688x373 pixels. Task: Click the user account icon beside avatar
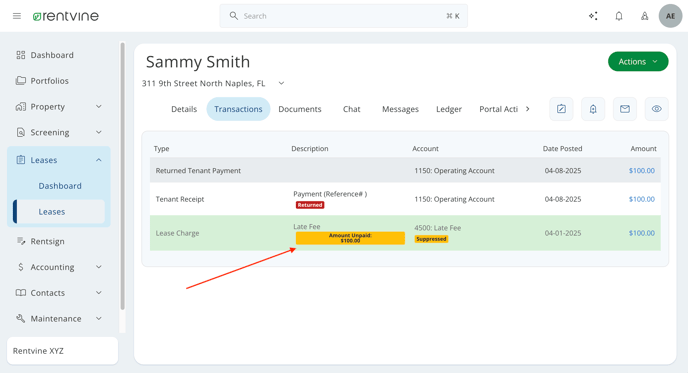point(645,16)
